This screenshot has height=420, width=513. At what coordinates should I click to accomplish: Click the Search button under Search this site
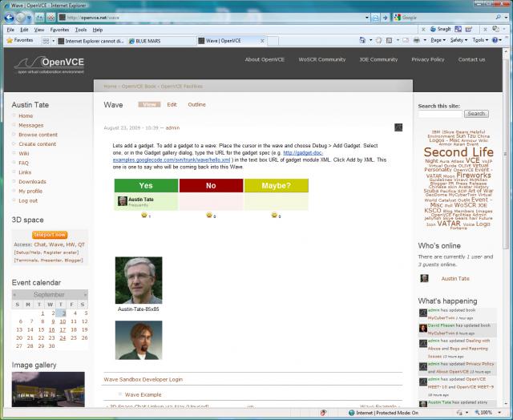(x=476, y=114)
